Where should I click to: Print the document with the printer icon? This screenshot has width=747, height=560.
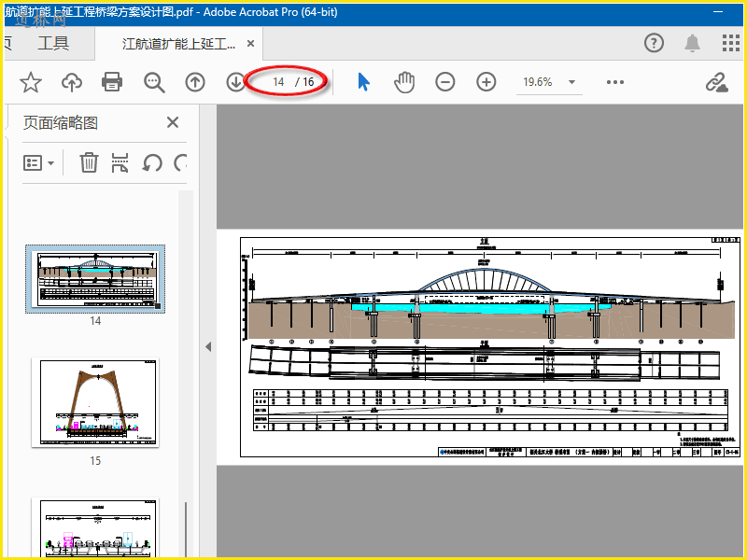[112, 82]
